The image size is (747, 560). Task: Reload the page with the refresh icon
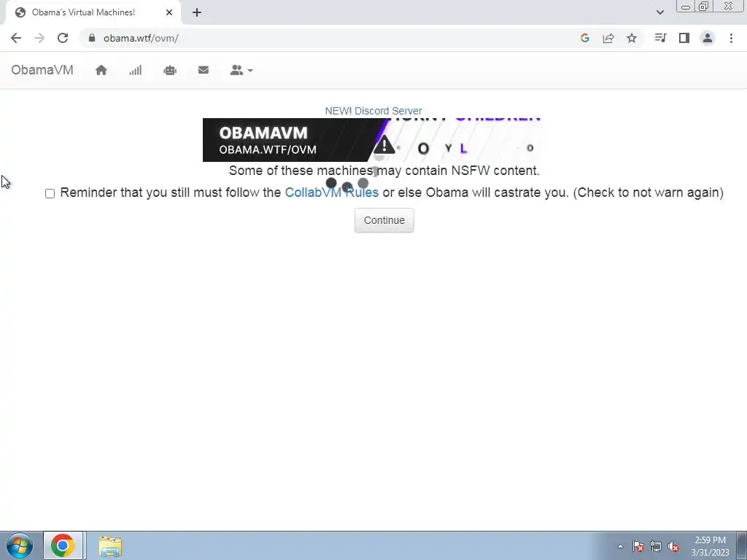63,38
